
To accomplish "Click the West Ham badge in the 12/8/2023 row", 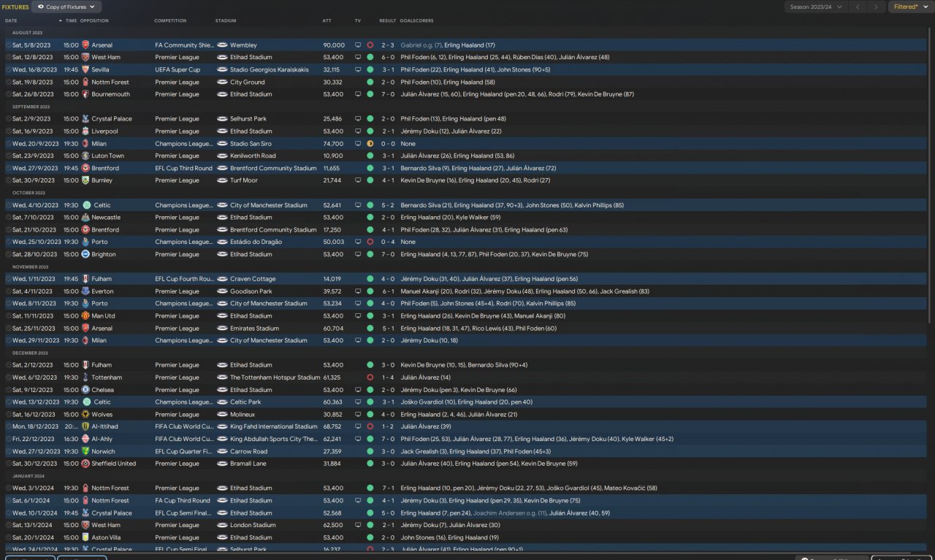I will 85,58.
